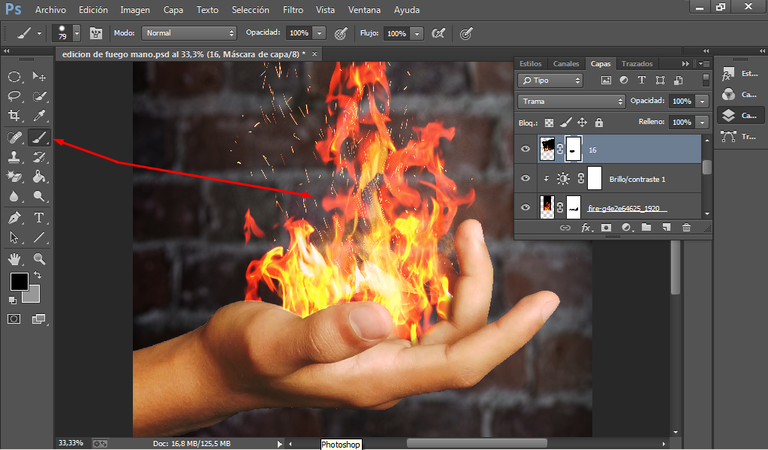Delete layer using trash icon
This screenshot has height=450, width=768.
point(687,228)
